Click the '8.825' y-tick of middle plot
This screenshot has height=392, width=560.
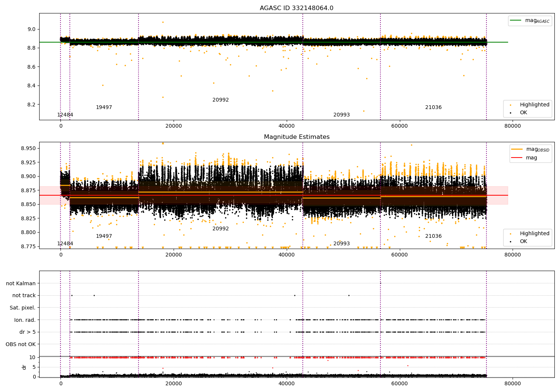28,218
